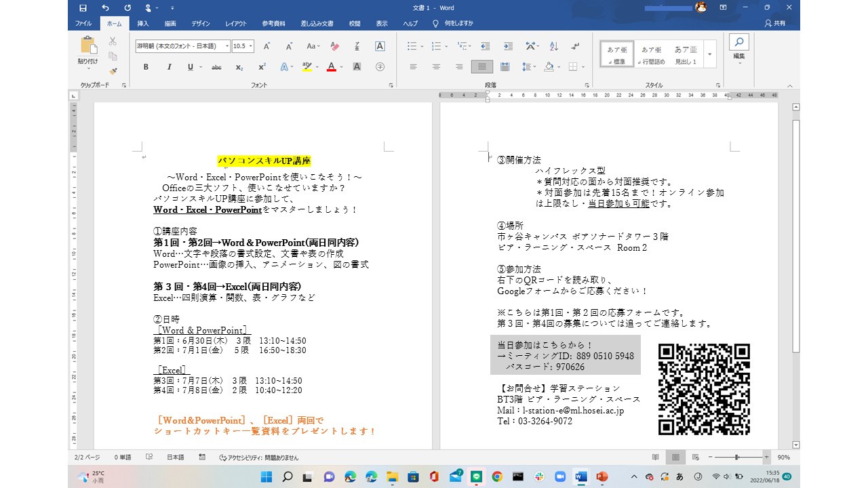Toggle Bold formatting
868x488 pixels.
pyautogui.click(x=146, y=67)
